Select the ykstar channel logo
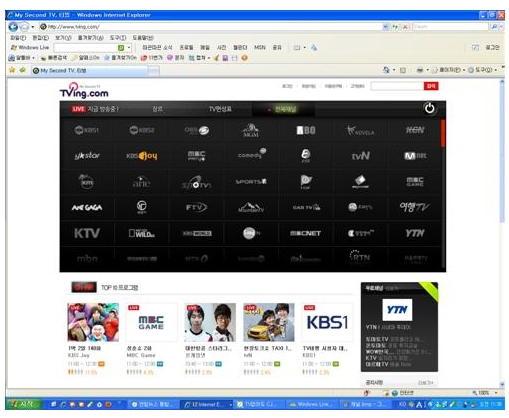 [87, 156]
